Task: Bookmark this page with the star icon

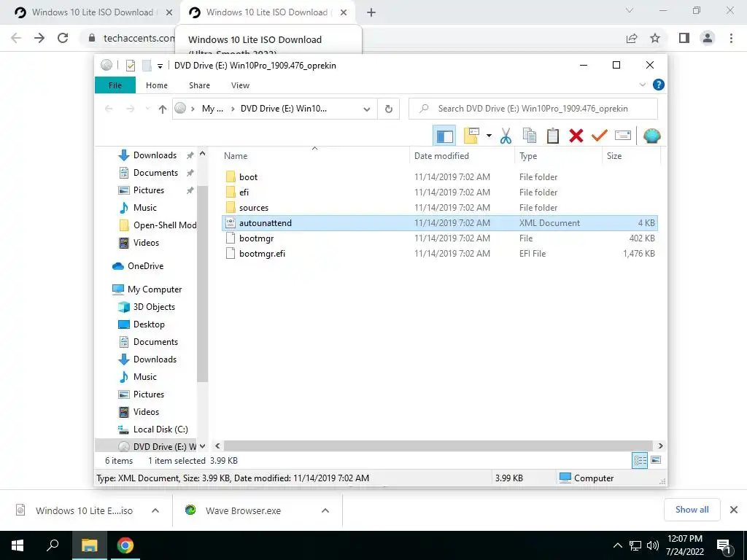Action: click(655, 38)
